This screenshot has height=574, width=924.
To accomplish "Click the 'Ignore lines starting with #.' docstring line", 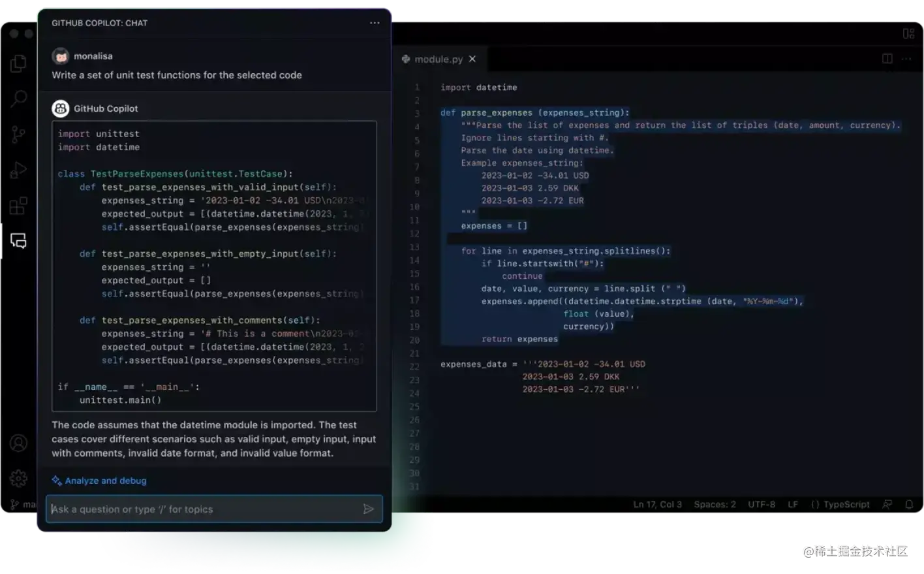I will [534, 138].
